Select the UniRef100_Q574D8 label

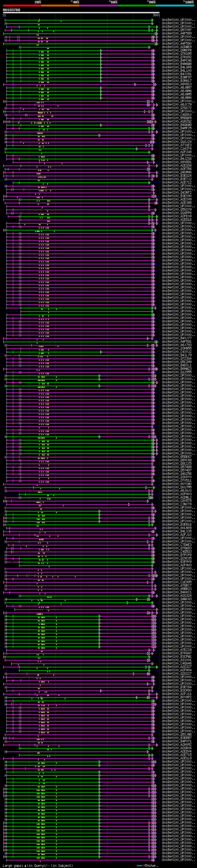177,467
